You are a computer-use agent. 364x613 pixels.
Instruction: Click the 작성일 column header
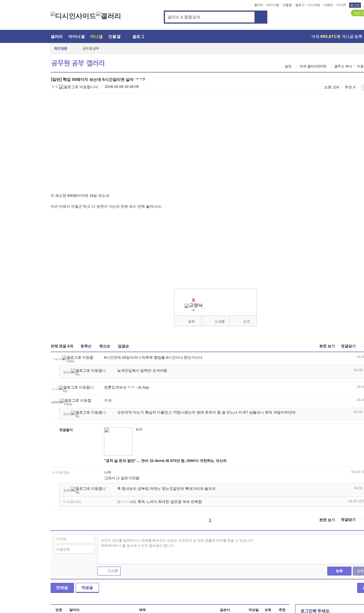(x=254, y=610)
